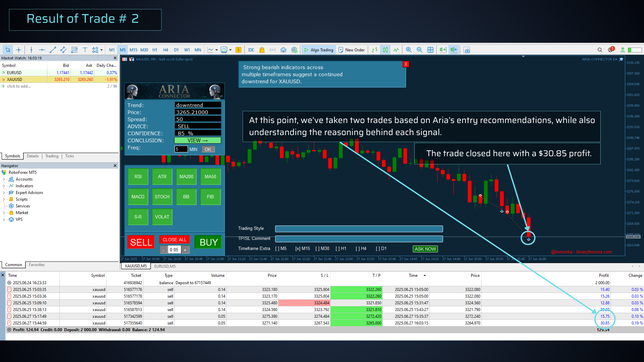Open the indicators list dropdown arrow

coord(216,50)
